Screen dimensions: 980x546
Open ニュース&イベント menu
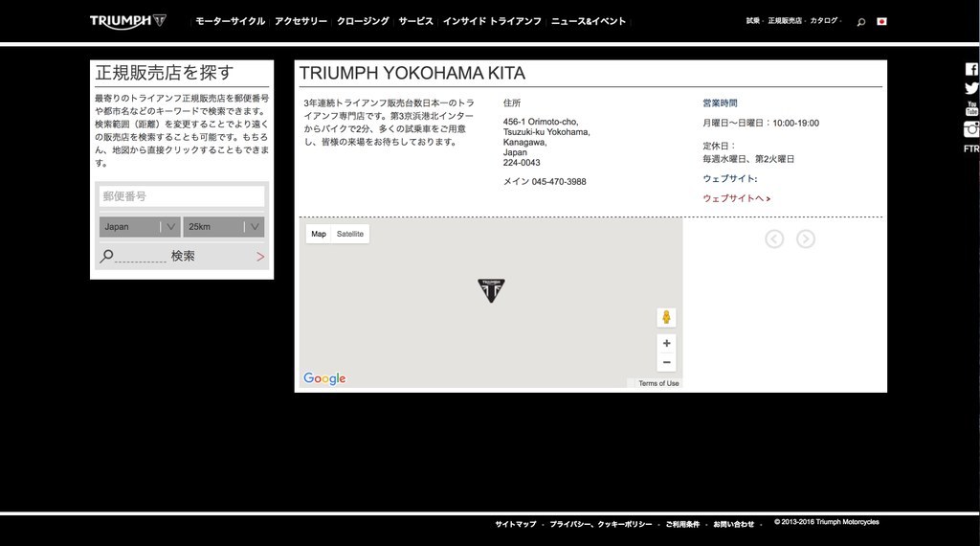589,21
